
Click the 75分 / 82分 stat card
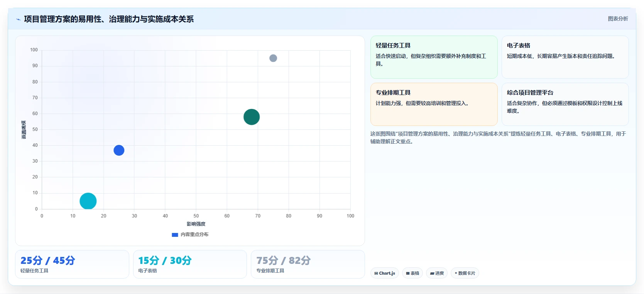(x=308, y=264)
